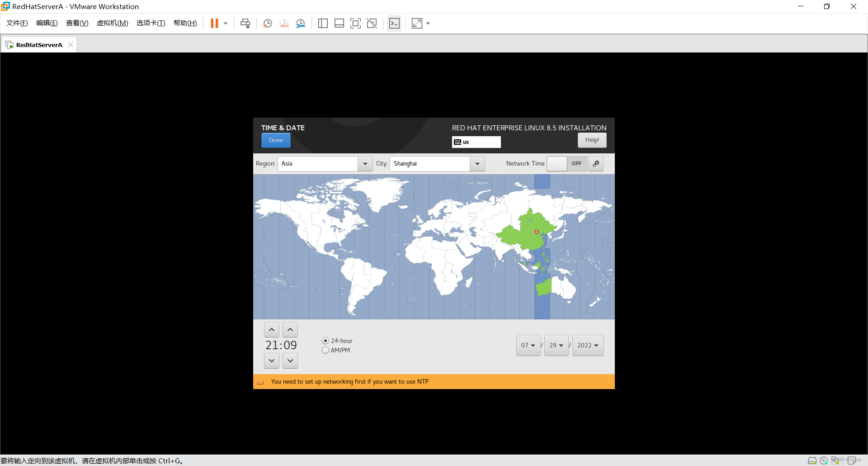Open NTP server settings gear
Image resolution: width=868 pixels, height=466 pixels.
596,164
